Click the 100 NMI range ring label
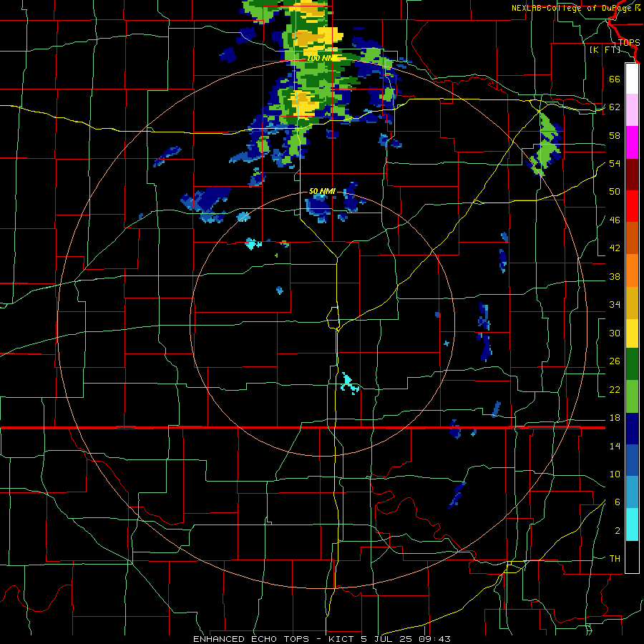Image resolution: width=644 pixels, height=644 pixels. click(322, 58)
